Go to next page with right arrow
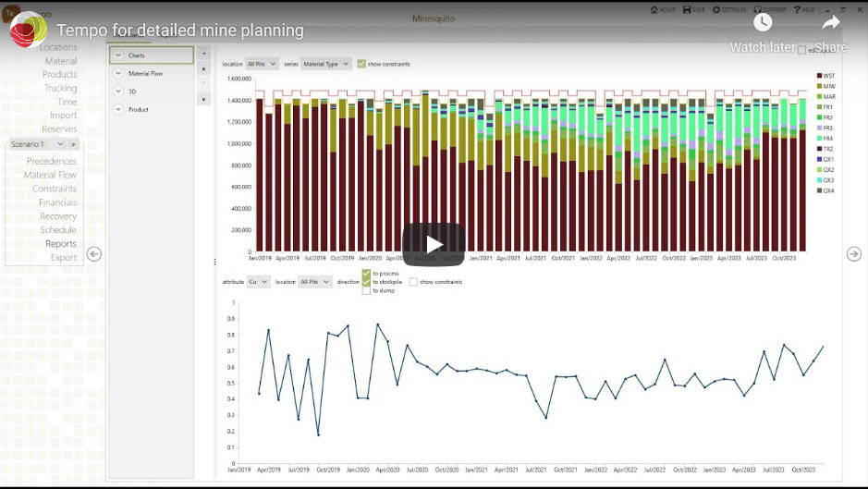868x489 pixels. (x=853, y=253)
